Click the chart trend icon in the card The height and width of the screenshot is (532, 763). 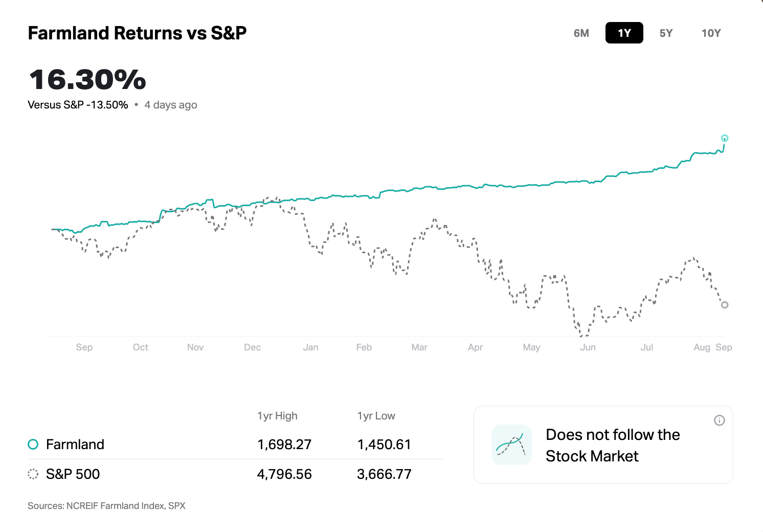point(511,445)
